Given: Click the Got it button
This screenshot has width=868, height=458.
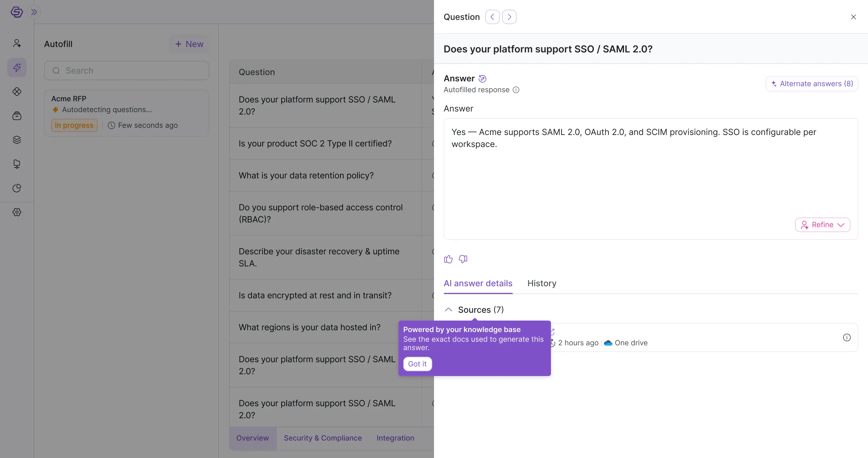Looking at the screenshot, I should [417, 364].
